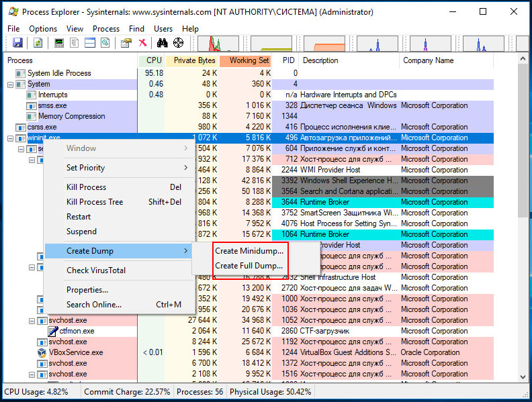Sort by the CPU column header

click(x=151, y=60)
